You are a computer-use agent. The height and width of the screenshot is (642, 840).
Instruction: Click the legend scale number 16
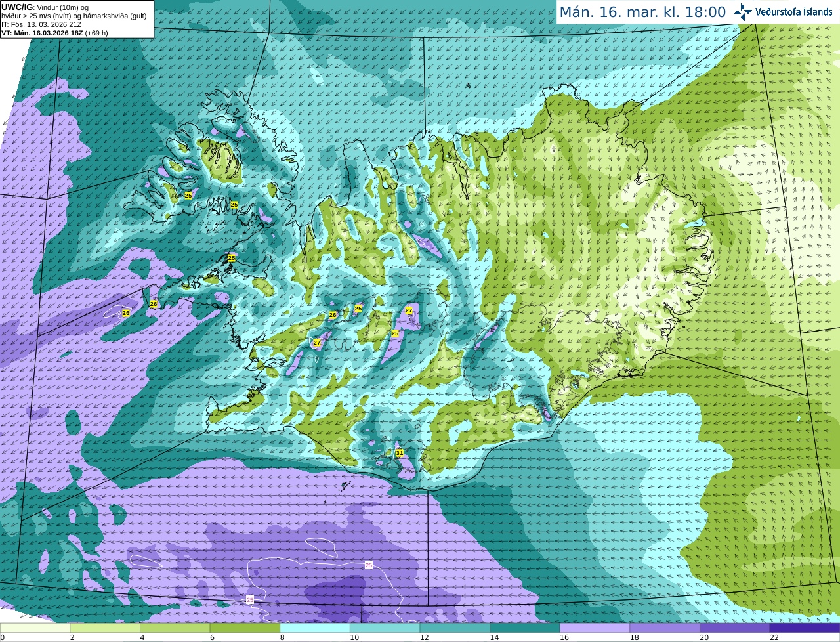(x=564, y=637)
